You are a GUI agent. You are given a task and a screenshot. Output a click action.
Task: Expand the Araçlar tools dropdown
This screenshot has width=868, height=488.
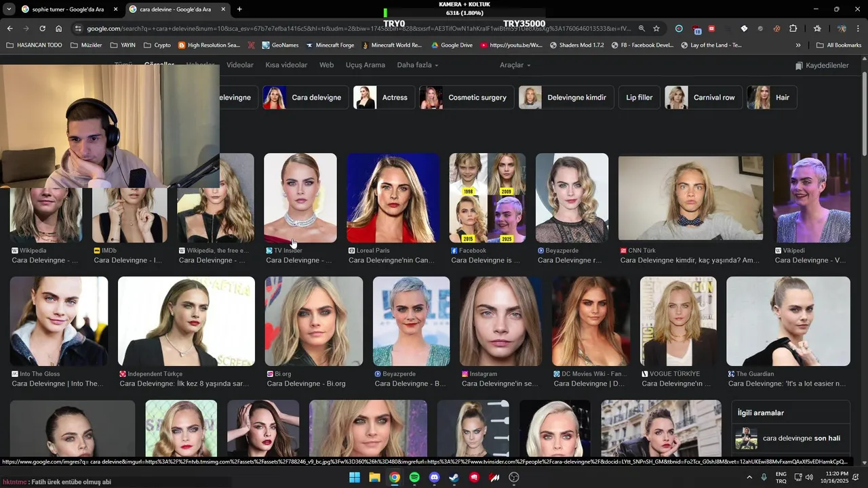coord(515,65)
